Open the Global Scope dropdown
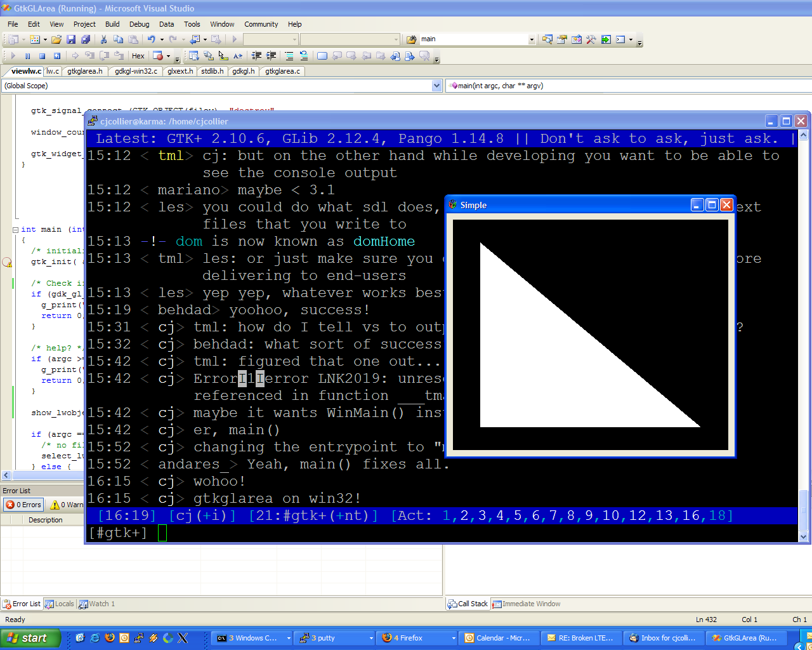Viewport: 812px width, 650px height. [436, 86]
